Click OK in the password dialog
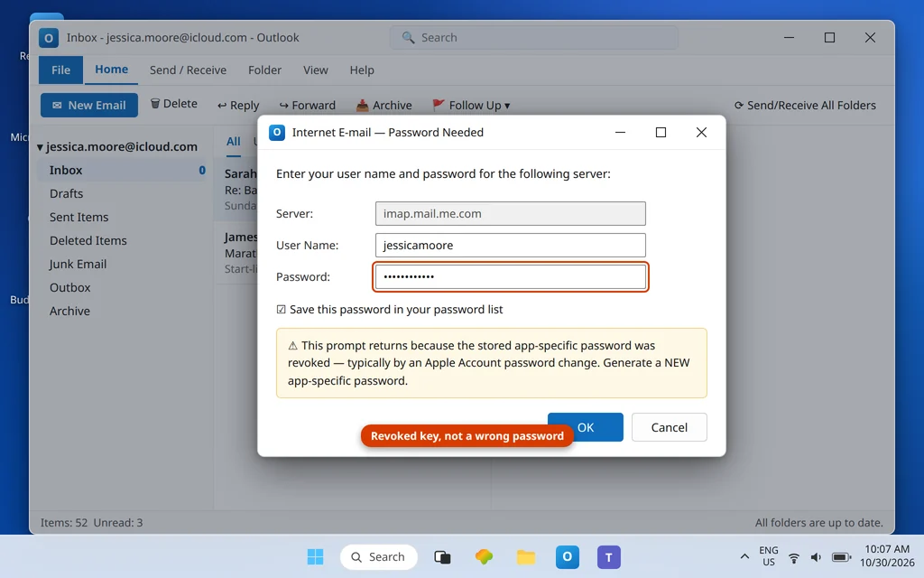The height and width of the screenshot is (578, 924). click(x=585, y=427)
